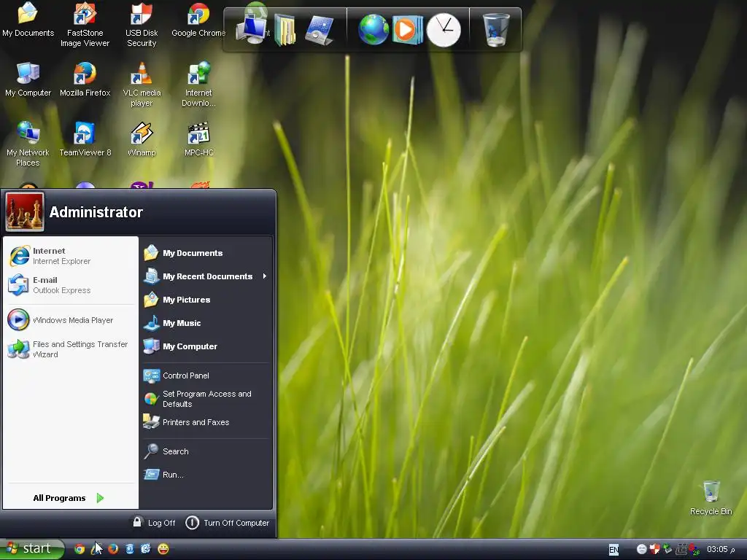
Task: Open Google Chrome desktop shortcut
Action: pos(198,21)
